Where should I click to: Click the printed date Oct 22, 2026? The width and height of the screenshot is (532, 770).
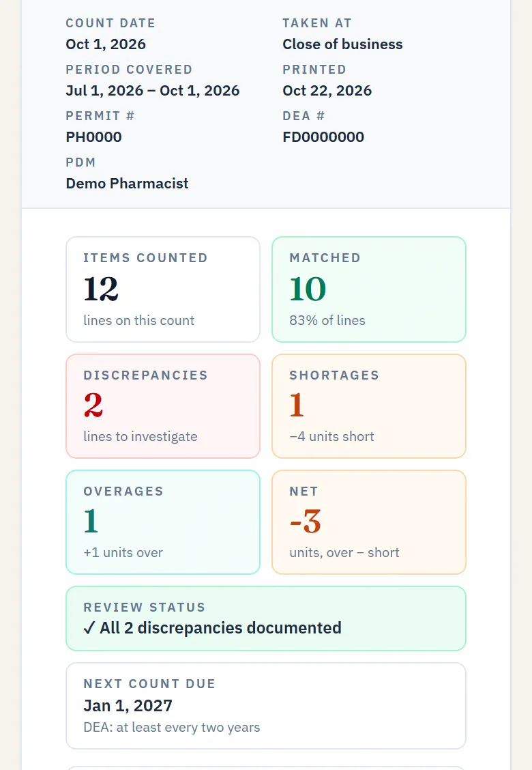point(327,91)
